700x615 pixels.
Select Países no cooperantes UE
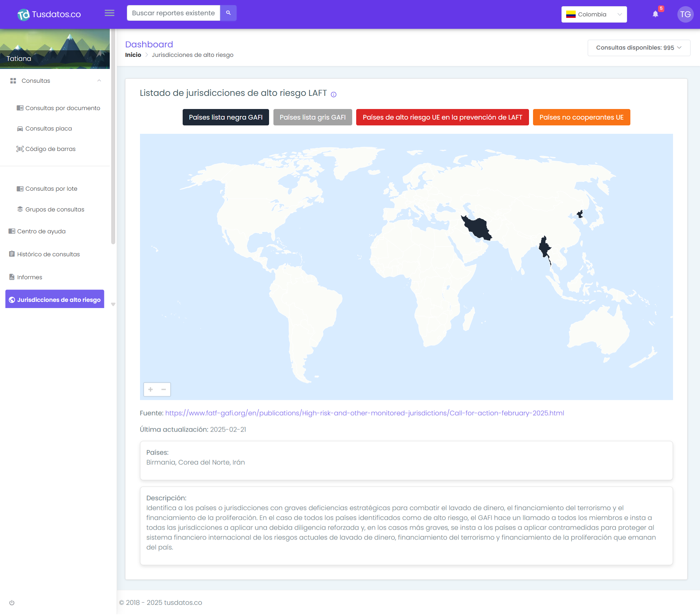(581, 117)
